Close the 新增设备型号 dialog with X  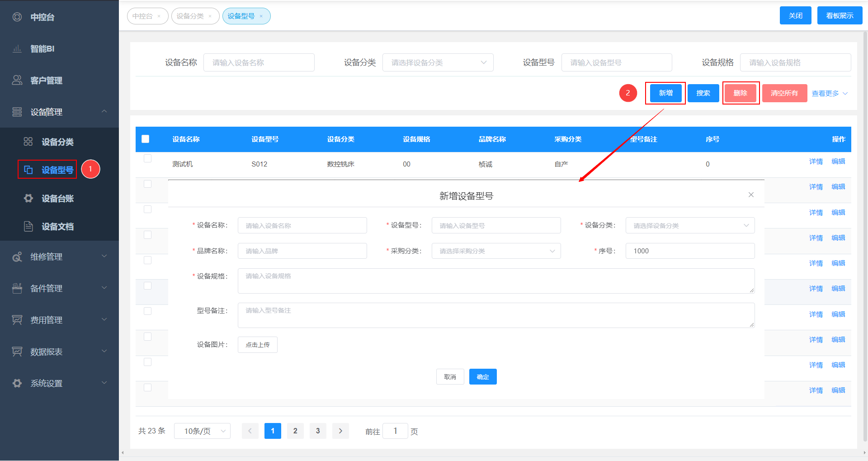751,195
